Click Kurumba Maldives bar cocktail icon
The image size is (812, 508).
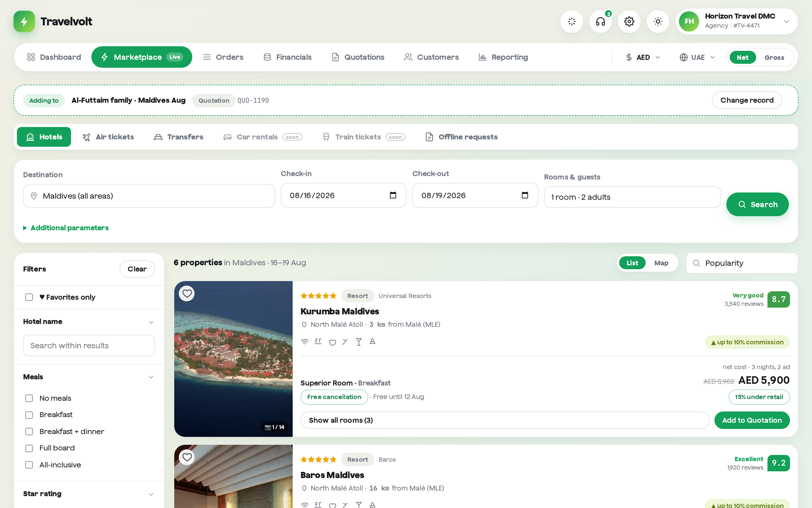359,342
